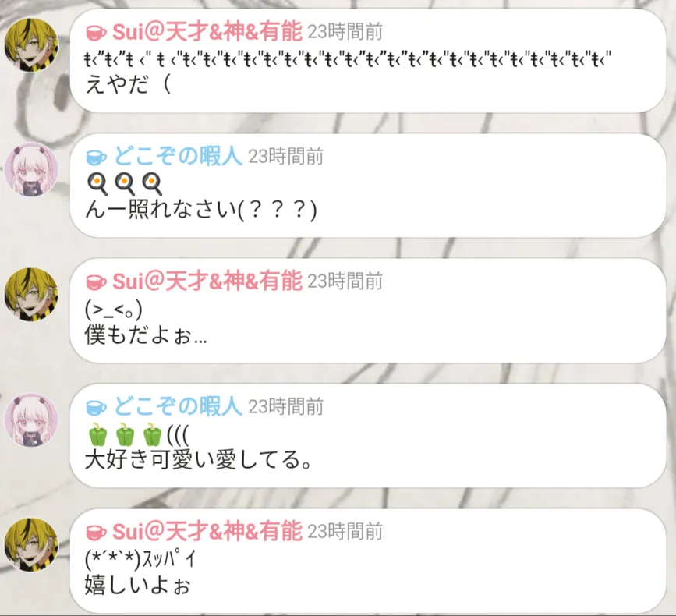Click the pink cup icon in first Sui message
The height and width of the screenshot is (616, 676).
tap(96, 33)
